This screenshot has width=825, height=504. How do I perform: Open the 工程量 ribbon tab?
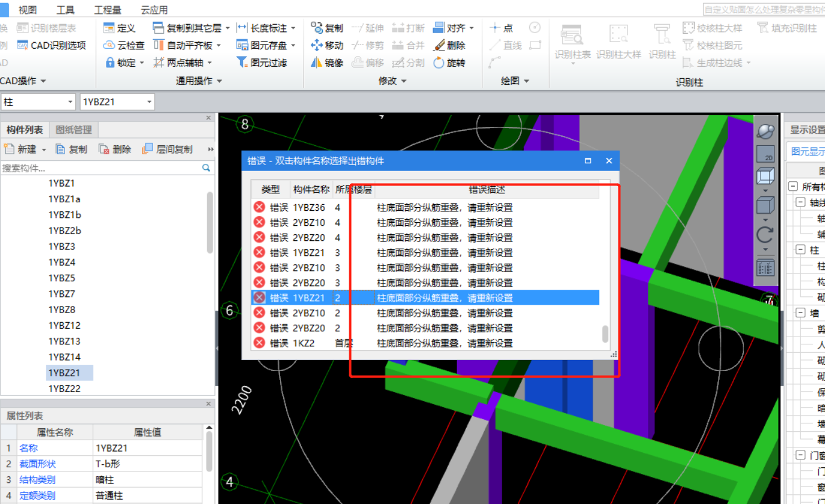108,10
